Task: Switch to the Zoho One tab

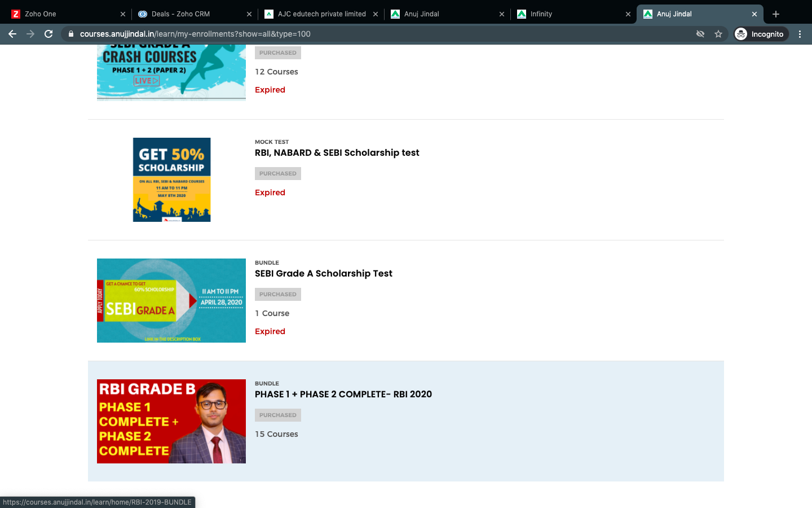Action: pyautogui.click(x=68, y=14)
